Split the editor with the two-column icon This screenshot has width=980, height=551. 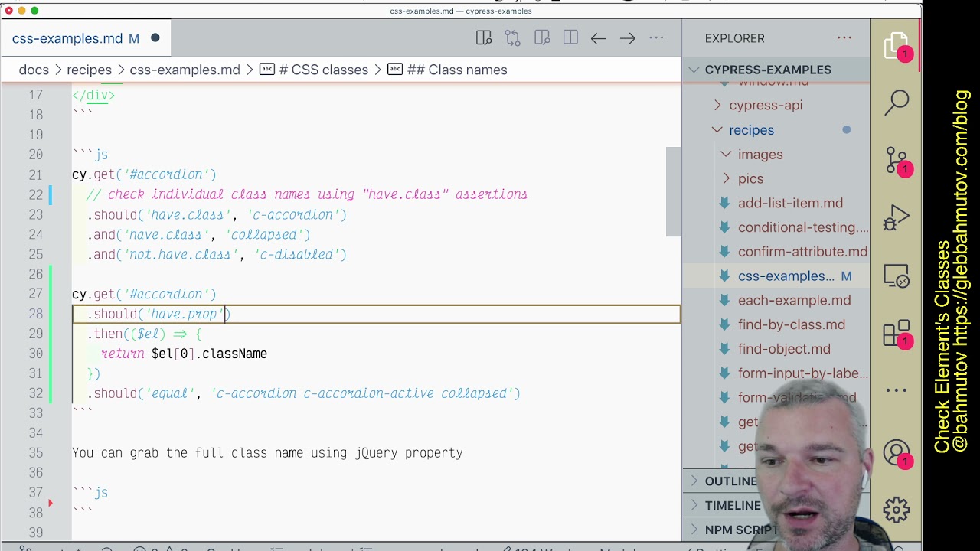point(570,38)
